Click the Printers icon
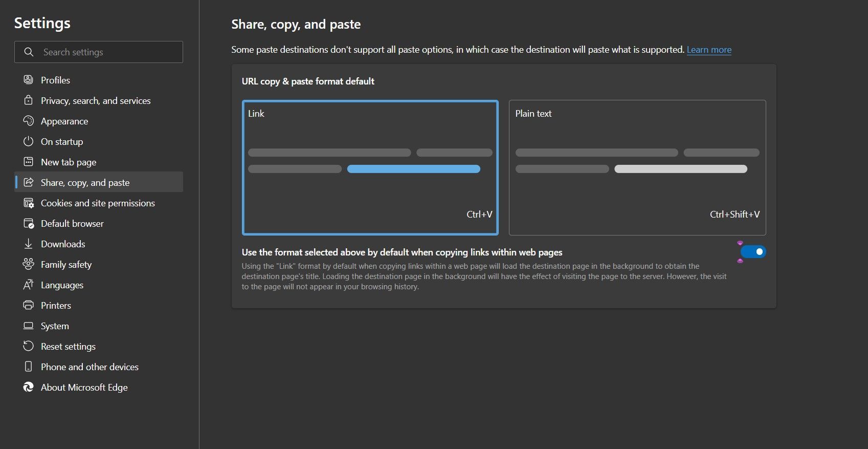 pyautogui.click(x=28, y=305)
